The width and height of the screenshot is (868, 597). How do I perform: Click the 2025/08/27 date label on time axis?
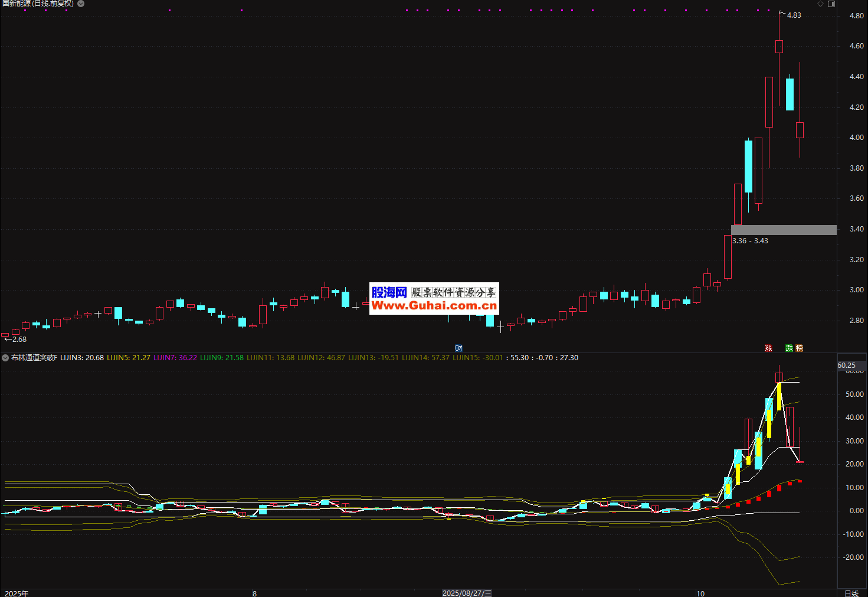467,593
